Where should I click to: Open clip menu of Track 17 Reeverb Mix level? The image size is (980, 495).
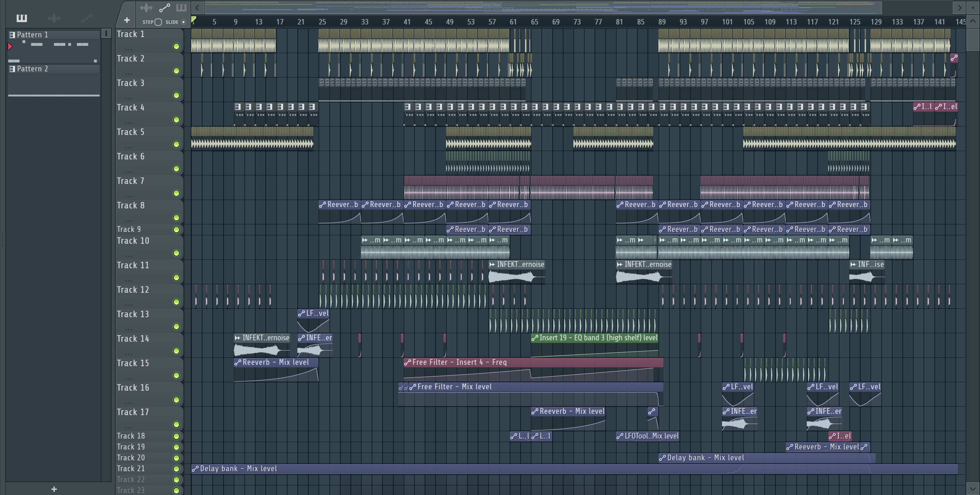535,411
